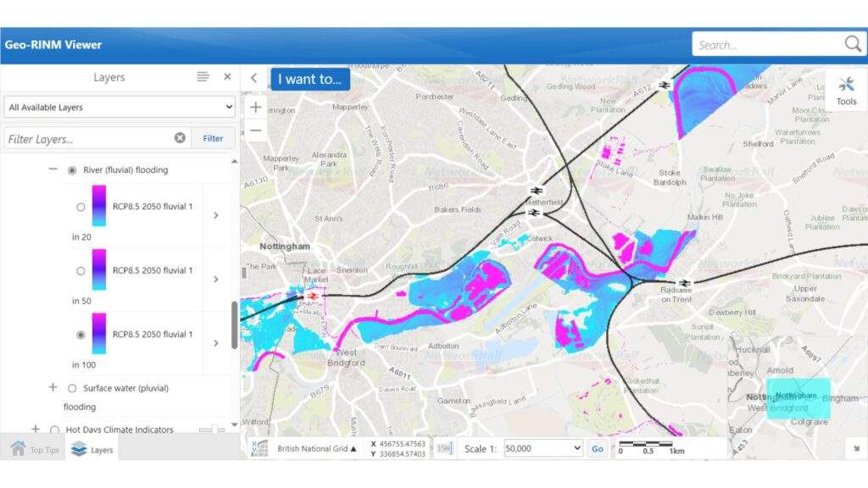Expand the Hot Days Climate Indicators group

coord(36,429)
